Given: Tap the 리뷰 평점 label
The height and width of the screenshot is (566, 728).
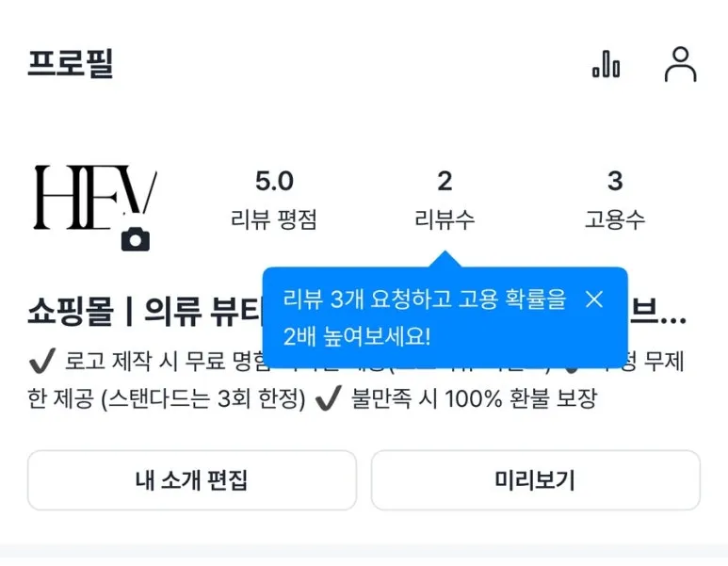Looking at the screenshot, I should 274,219.
